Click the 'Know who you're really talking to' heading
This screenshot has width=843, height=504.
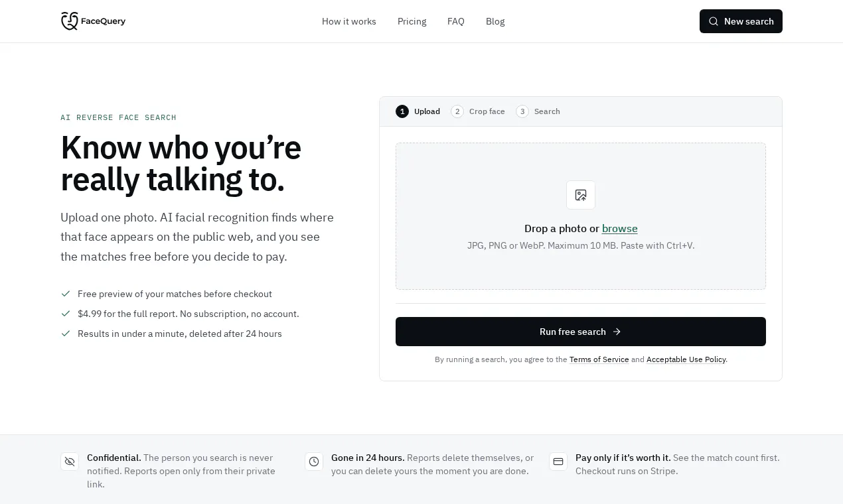point(181,164)
